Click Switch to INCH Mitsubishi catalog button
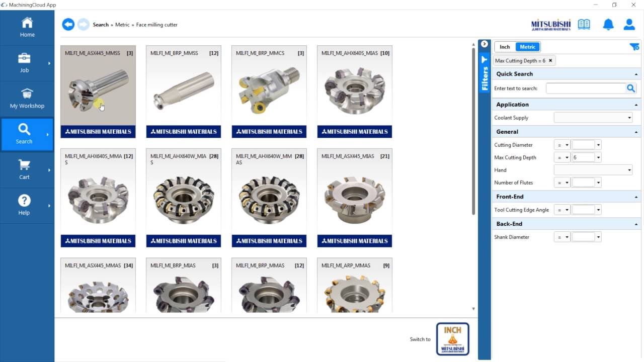The width and height of the screenshot is (644, 362). [453, 339]
